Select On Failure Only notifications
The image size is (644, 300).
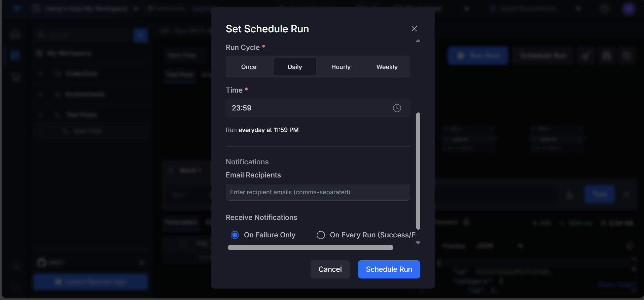click(x=235, y=235)
